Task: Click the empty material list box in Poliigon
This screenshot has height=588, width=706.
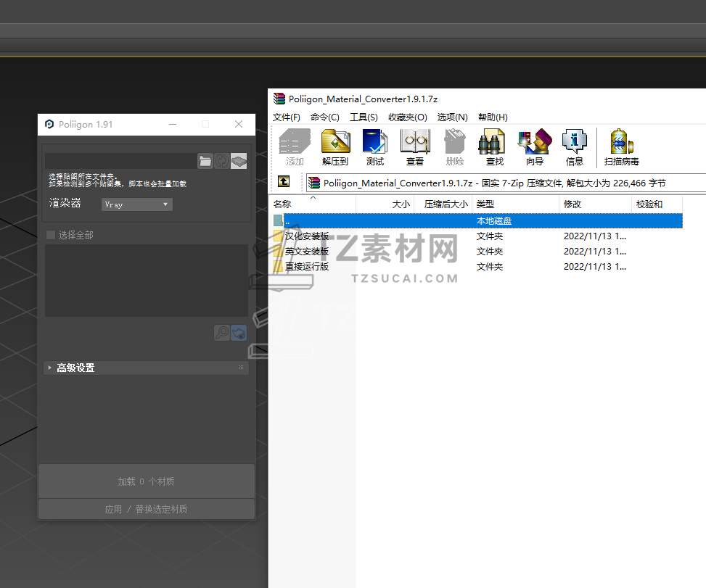Action: pyautogui.click(x=147, y=281)
